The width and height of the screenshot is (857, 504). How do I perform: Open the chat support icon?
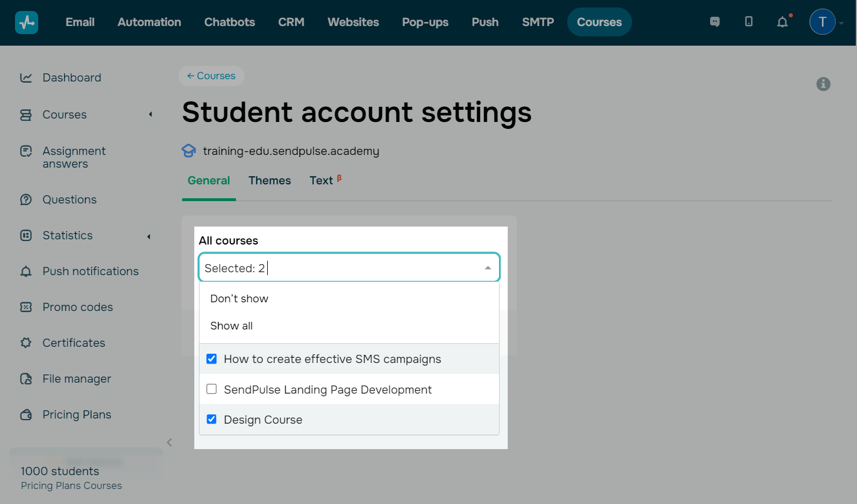(x=715, y=22)
